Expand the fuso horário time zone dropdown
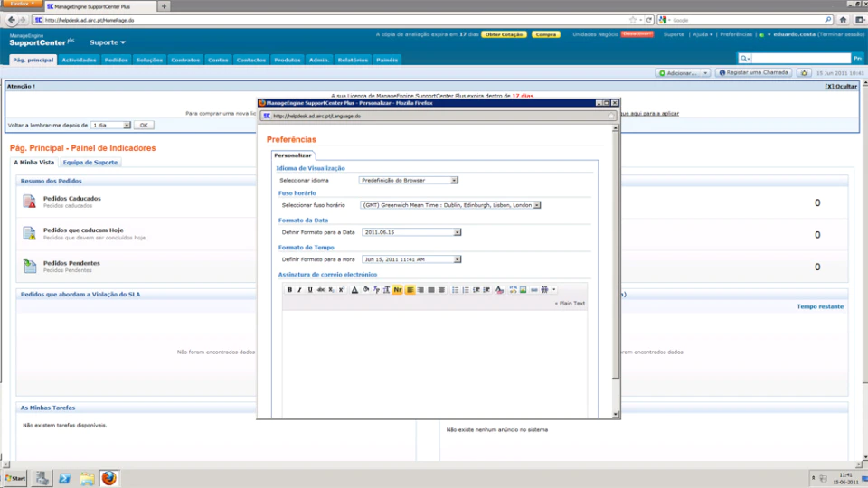868x488 pixels. pos(450,205)
